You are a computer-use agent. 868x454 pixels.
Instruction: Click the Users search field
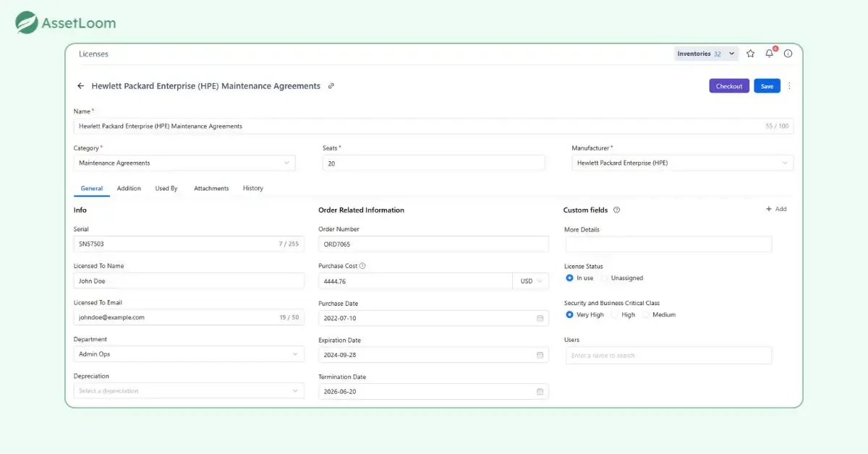click(x=668, y=356)
